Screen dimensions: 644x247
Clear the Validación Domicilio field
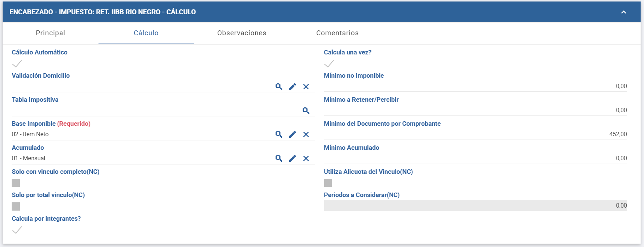pos(306,87)
